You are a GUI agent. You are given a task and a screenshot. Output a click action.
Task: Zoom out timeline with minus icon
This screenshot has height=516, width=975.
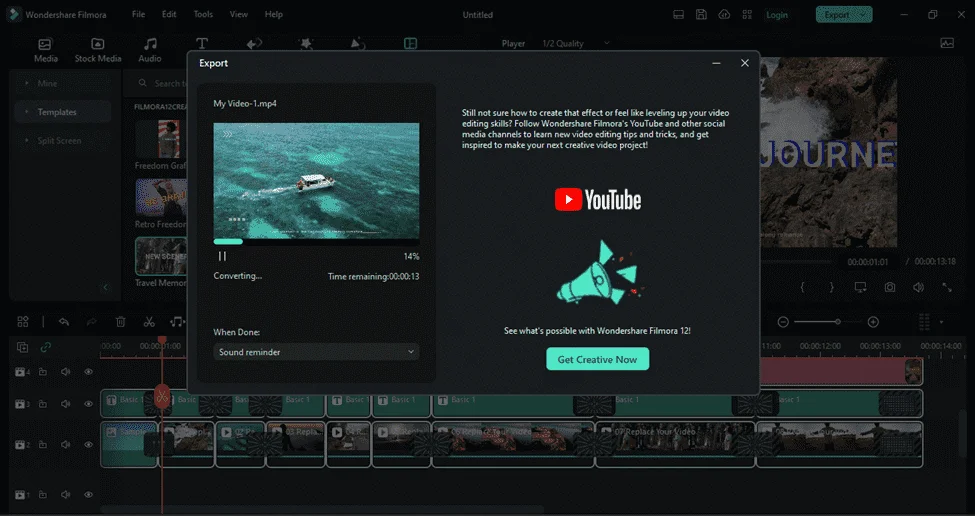pos(783,322)
